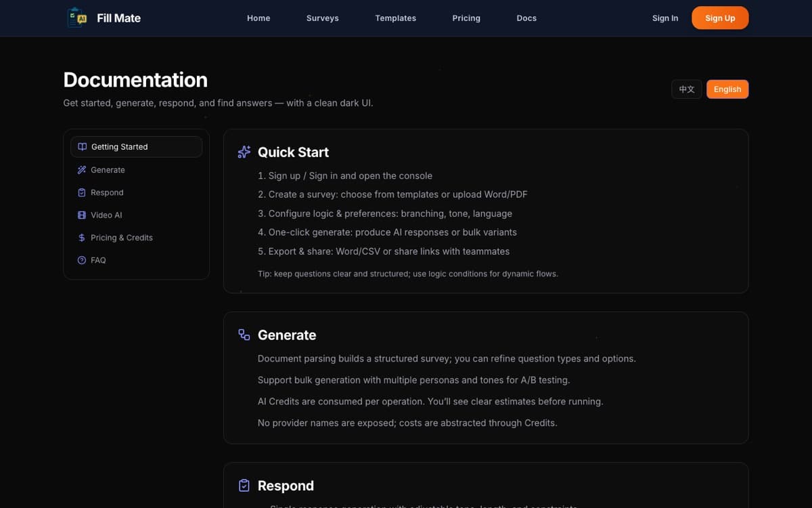
Task: Select the English language button
Action: 727,89
